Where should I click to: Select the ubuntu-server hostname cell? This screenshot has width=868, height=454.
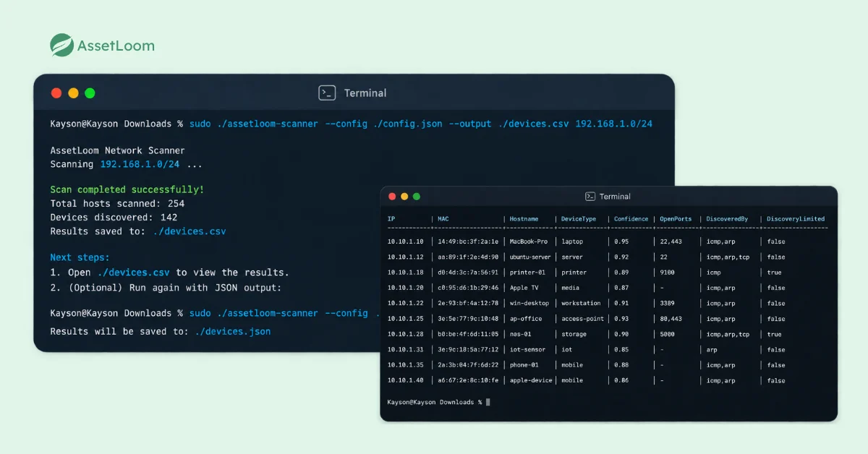[531, 257]
